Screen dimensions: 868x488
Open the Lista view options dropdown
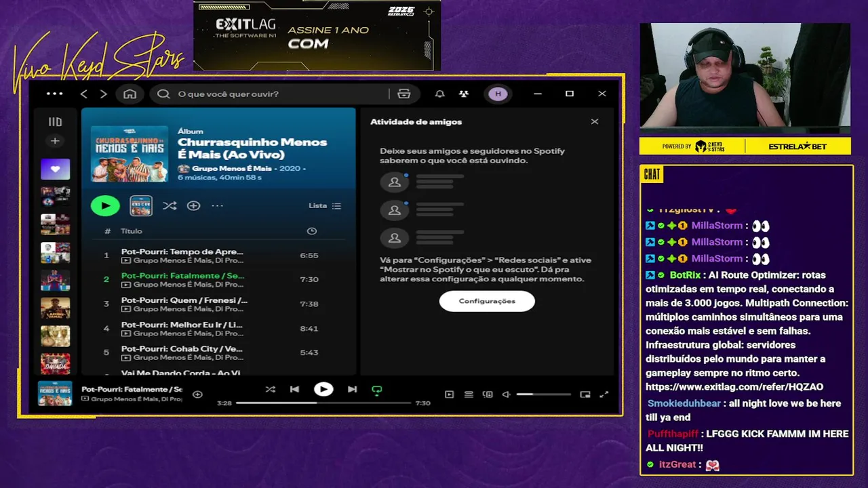[325, 205]
